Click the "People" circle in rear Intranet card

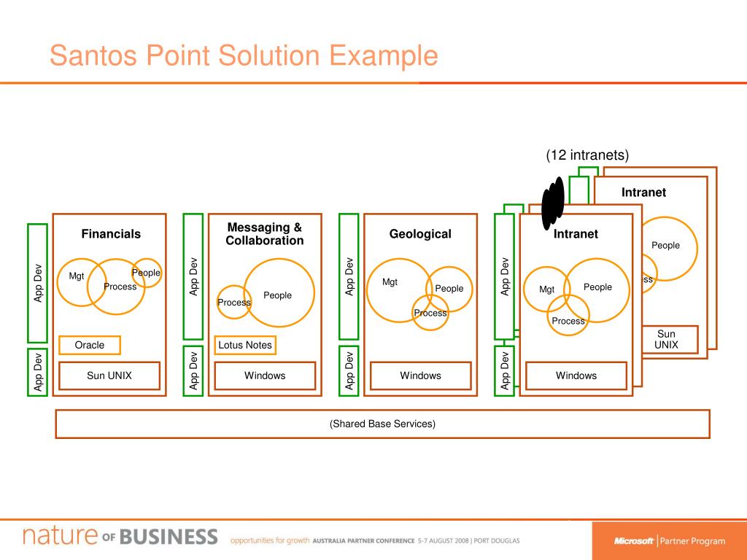pyautogui.click(x=665, y=249)
